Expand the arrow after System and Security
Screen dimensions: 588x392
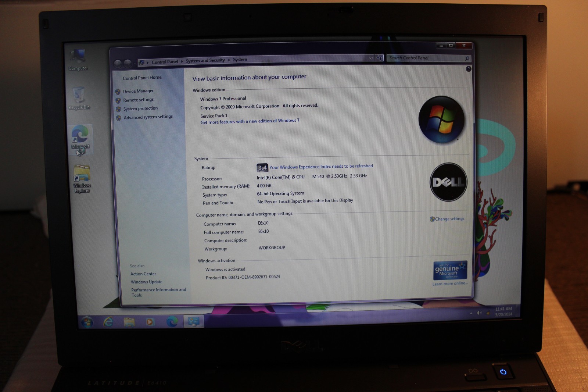click(229, 60)
